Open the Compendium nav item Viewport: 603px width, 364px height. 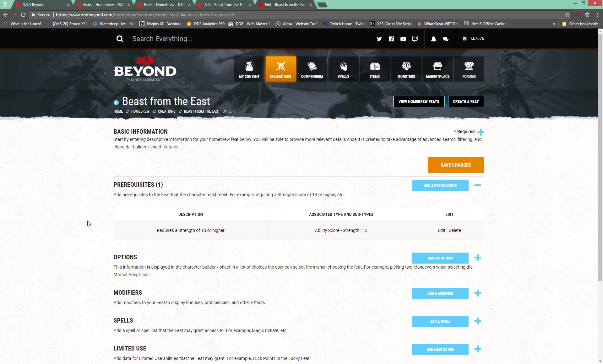312,69
